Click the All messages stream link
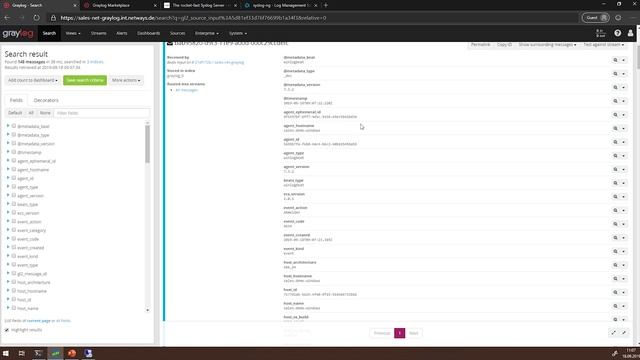Viewport: 640px width, 360px height. (187, 90)
